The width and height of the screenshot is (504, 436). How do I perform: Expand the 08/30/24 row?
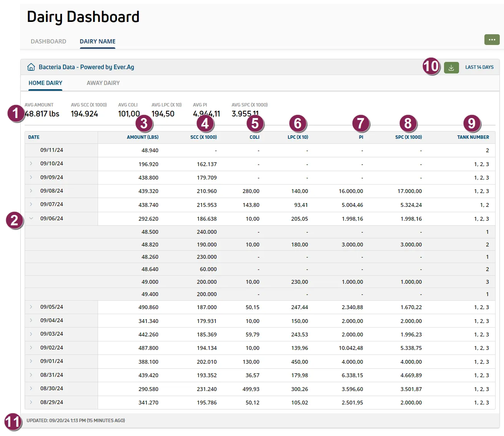(31, 388)
